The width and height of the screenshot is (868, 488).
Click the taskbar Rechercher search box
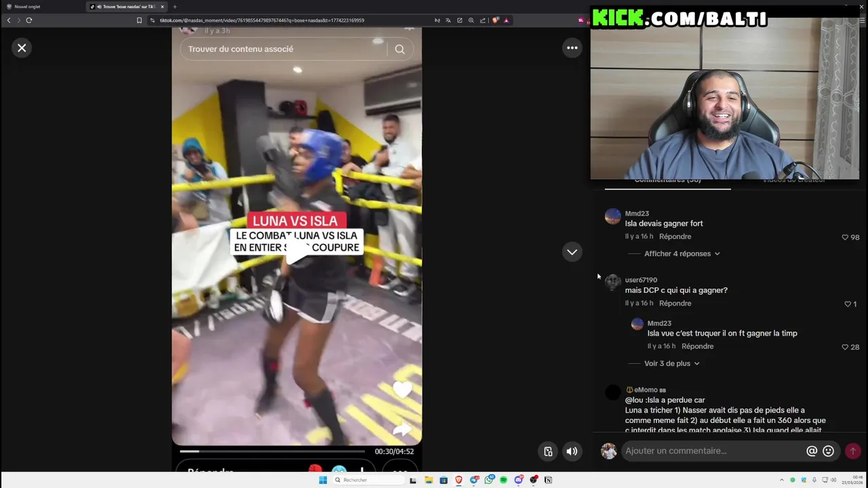tap(368, 480)
